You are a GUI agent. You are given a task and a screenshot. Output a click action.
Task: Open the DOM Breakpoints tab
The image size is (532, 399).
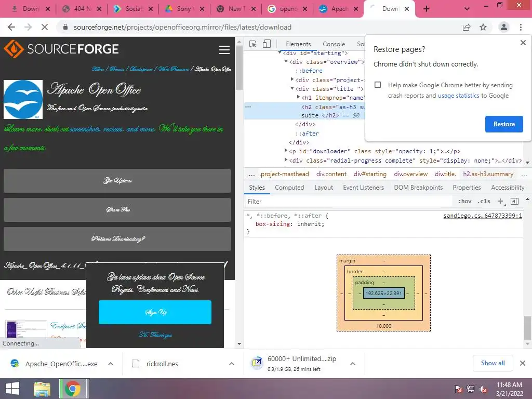click(418, 188)
